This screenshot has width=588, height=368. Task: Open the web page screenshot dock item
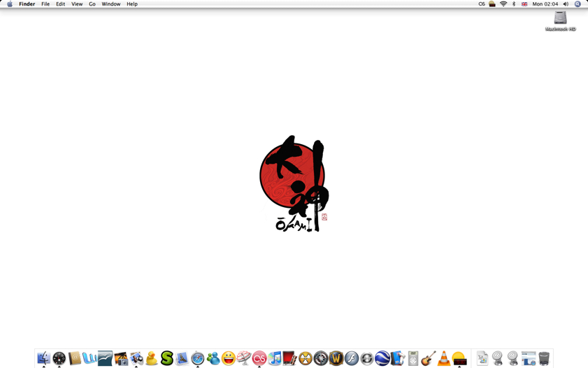tap(529, 359)
